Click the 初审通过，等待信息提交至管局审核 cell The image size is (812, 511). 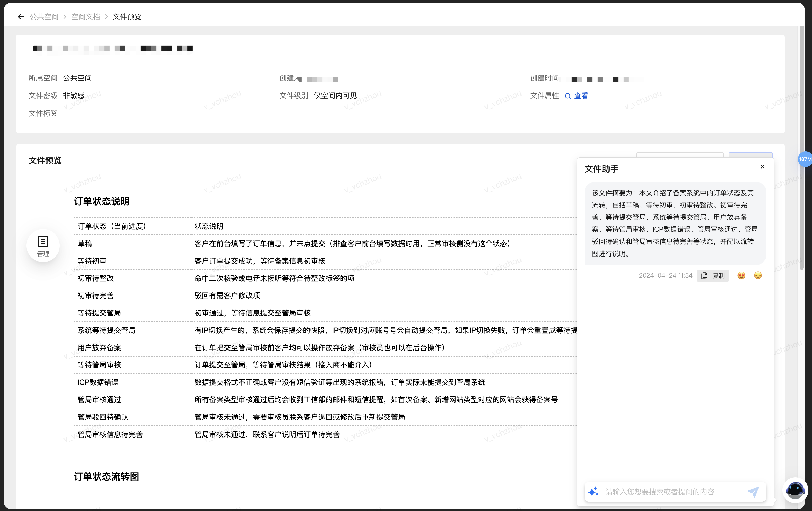click(x=384, y=313)
